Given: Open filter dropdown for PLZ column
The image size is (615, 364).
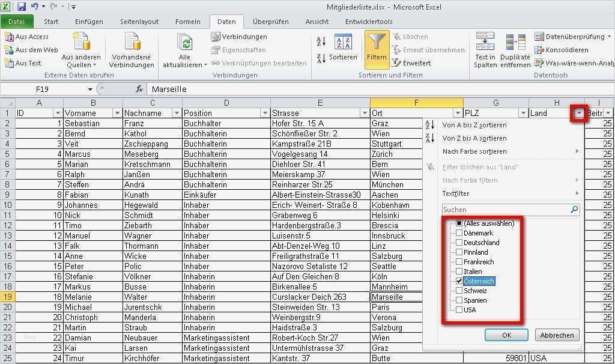Looking at the screenshot, I should click(x=523, y=113).
